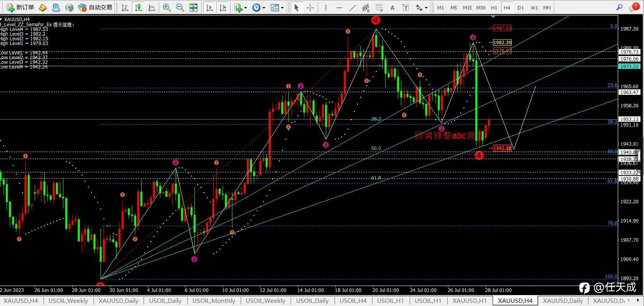Open the USOIL,H4 chart tab
This screenshot has width=644, height=306.
click(353, 301)
